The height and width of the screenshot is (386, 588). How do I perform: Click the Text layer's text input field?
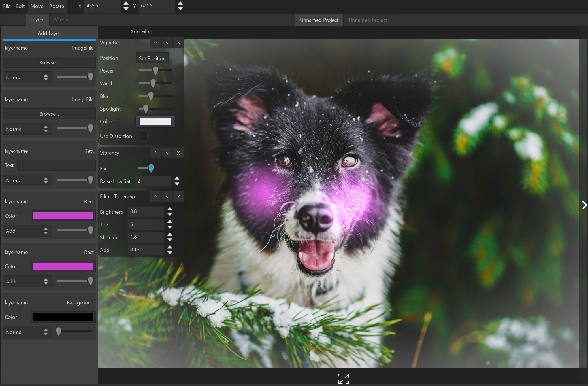[56, 165]
